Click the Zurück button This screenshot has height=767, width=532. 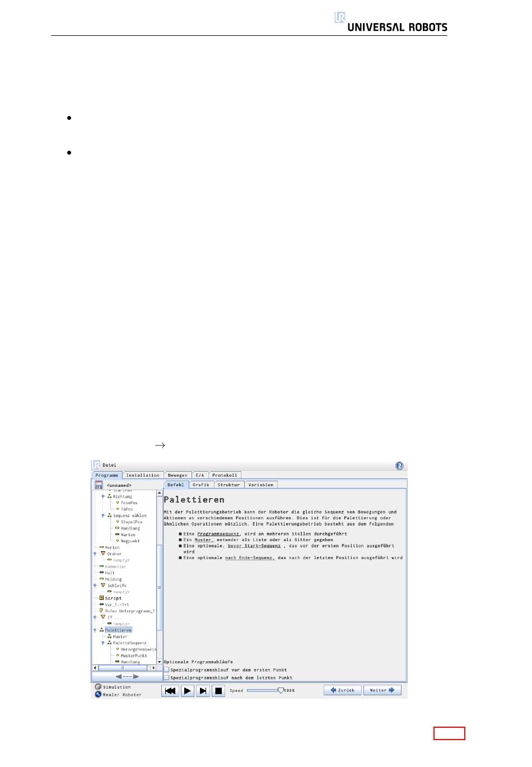tap(342, 690)
